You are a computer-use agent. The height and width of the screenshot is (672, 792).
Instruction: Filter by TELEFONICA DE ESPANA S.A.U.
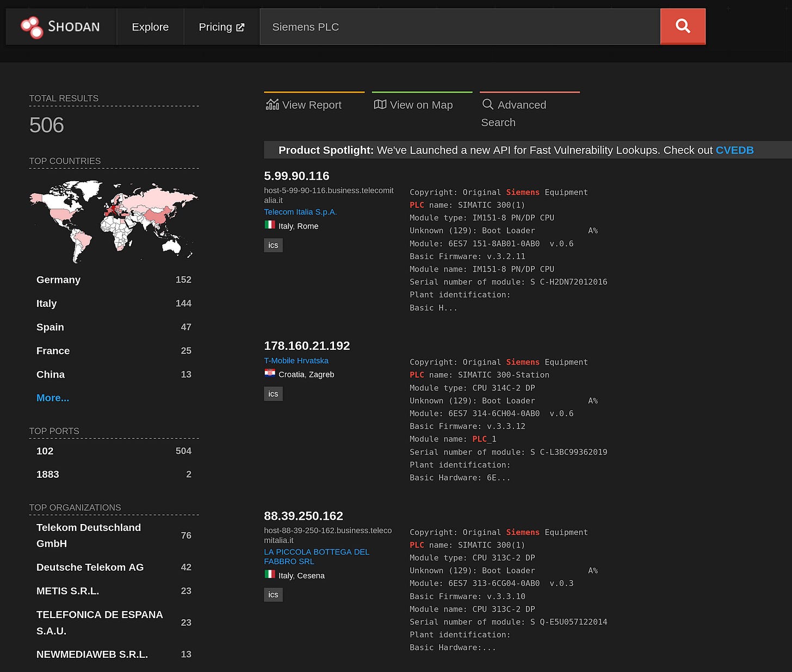(x=114, y=622)
